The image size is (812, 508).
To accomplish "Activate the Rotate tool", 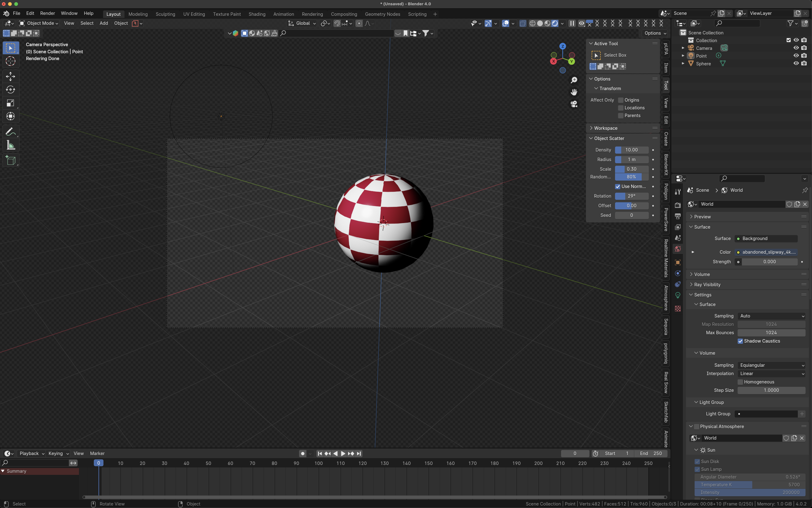I will tap(11, 90).
